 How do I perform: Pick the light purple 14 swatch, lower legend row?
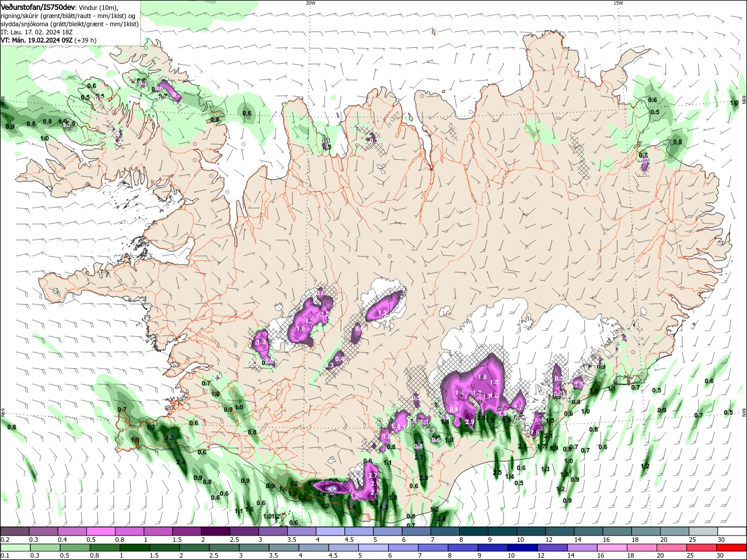(x=582, y=548)
